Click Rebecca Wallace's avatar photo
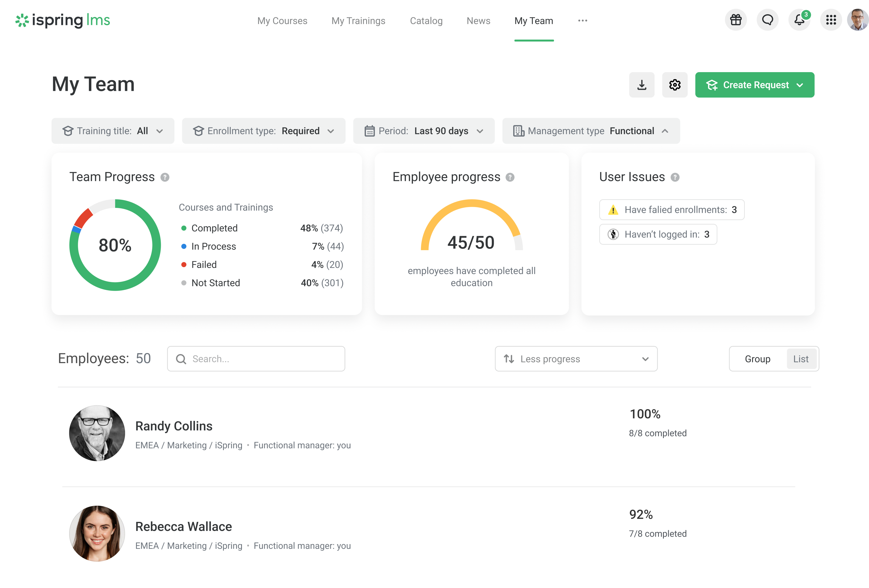869x588 pixels. pos(97,534)
